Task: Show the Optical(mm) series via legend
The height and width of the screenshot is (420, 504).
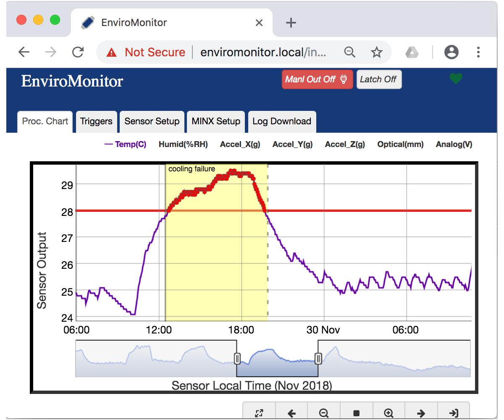Action: (x=400, y=144)
